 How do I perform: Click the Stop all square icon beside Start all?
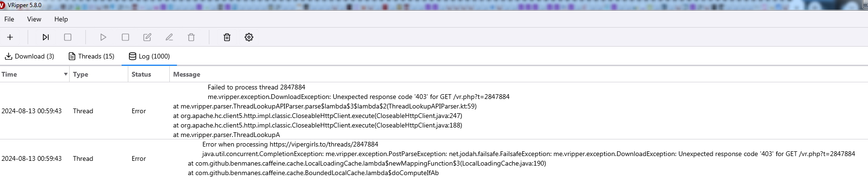[x=68, y=37]
